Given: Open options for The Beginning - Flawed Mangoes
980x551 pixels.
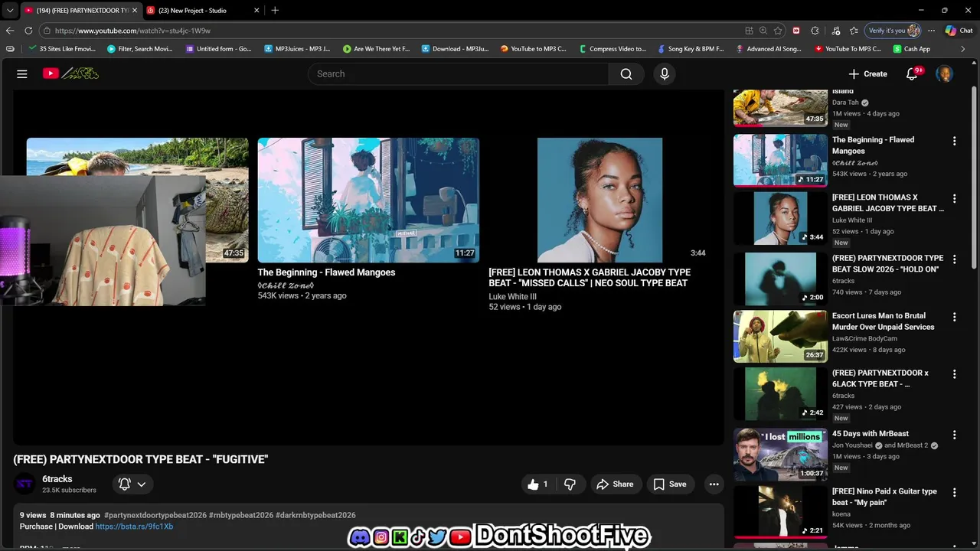Looking at the screenshot, I should point(954,141).
